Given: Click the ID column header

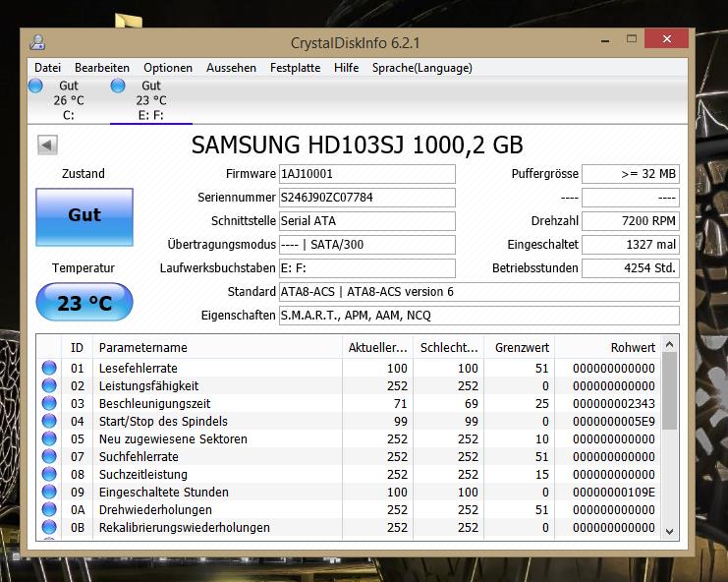Looking at the screenshot, I should pyautogui.click(x=77, y=347).
